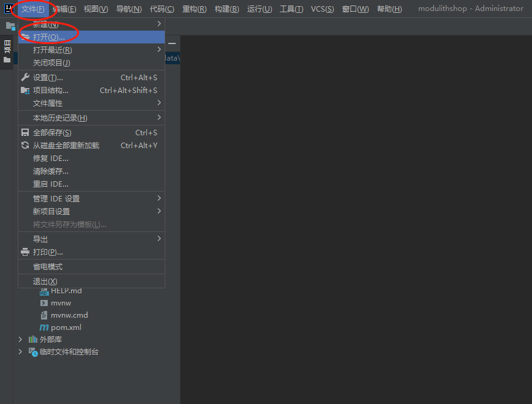Select the pom.xml Maven file
Viewport: 532px width, 404px height.
[x=66, y=327]
